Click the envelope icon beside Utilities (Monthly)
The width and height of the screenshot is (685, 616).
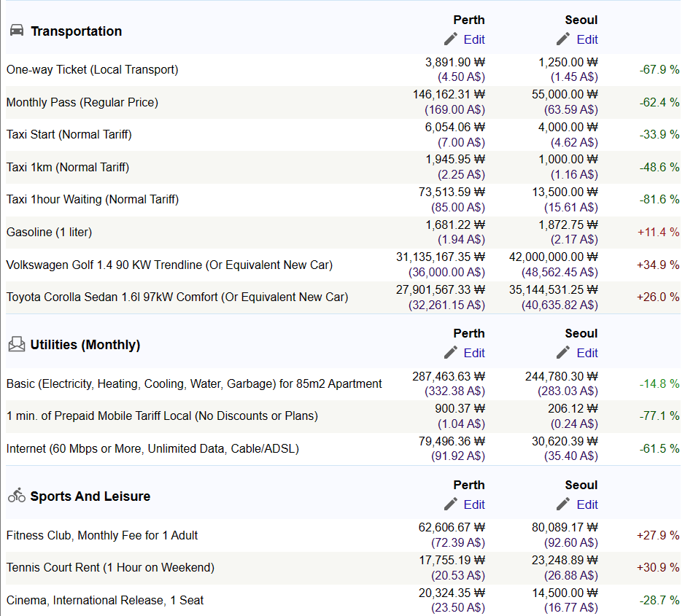pos(17,344)
